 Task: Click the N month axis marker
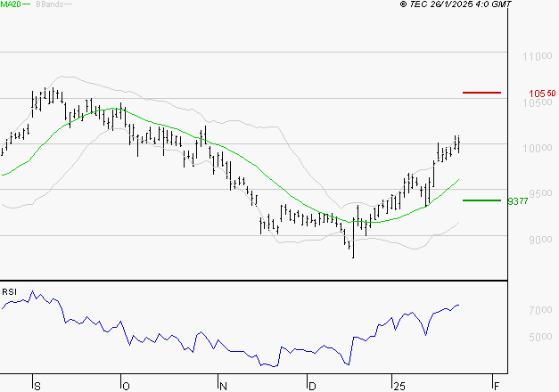223,387
